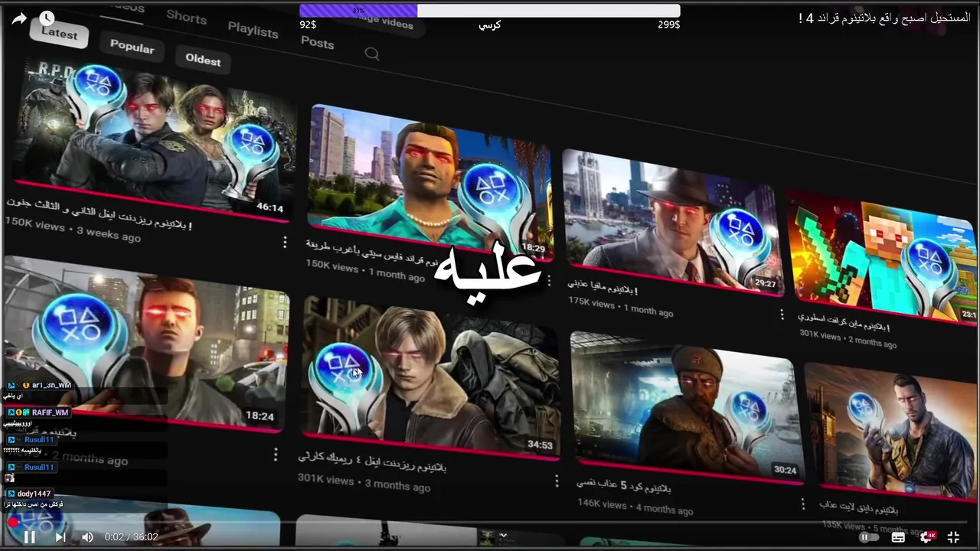This screenshot has height=551, width=980.
Task: Open more options for 46:14 Resident Evil video
Action: (x=285, y=242)
